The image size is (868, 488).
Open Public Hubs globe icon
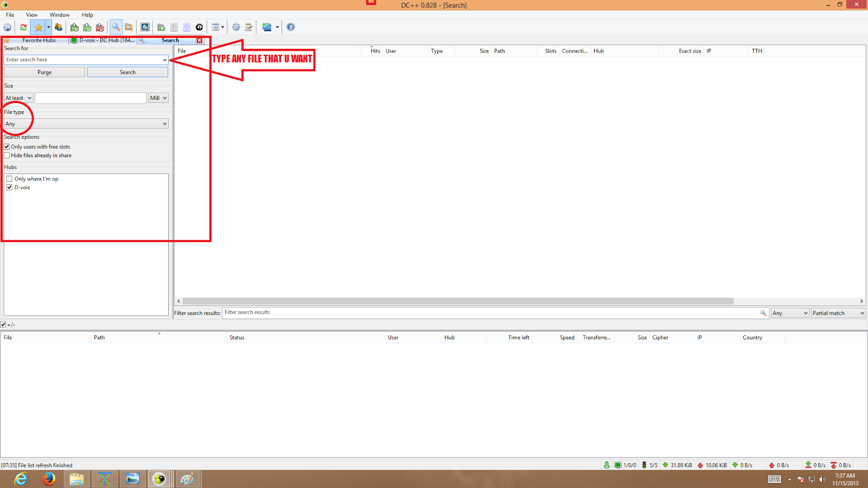tap(8, 27)
